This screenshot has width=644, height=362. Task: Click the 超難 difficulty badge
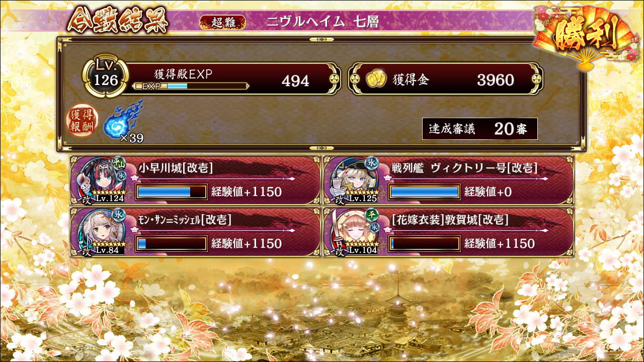point(222,22)
